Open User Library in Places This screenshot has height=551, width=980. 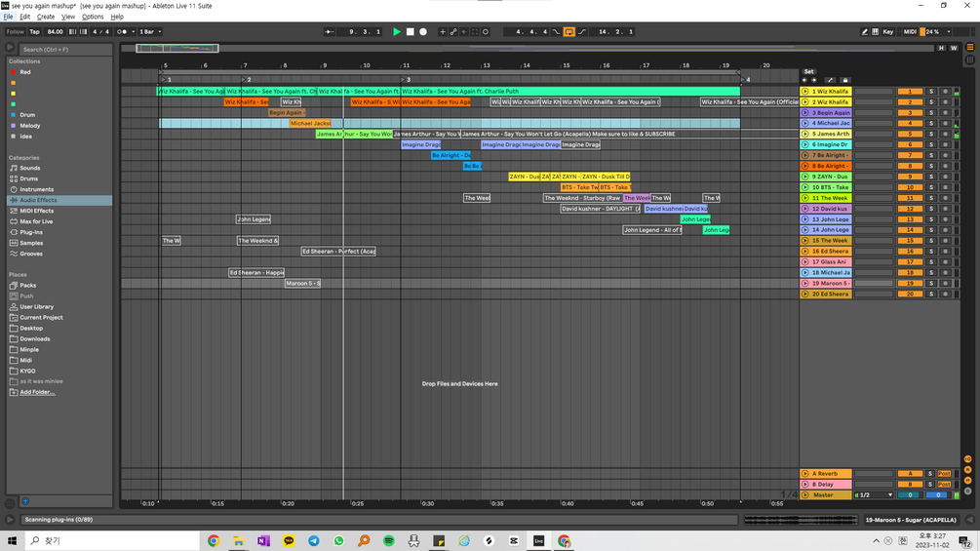[x=36, y=307]
